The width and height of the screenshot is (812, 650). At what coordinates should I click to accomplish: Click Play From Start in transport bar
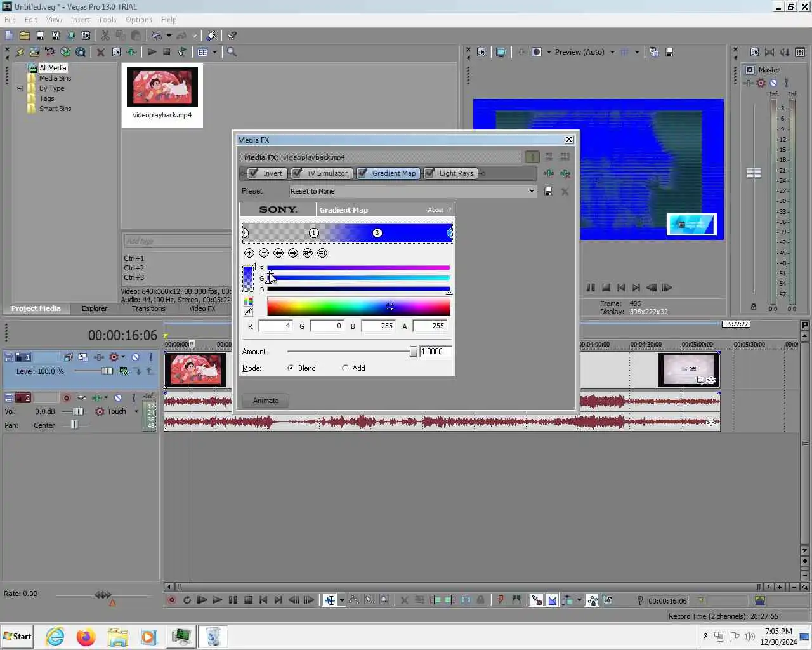pyautogui.click(x=202, y=600)
